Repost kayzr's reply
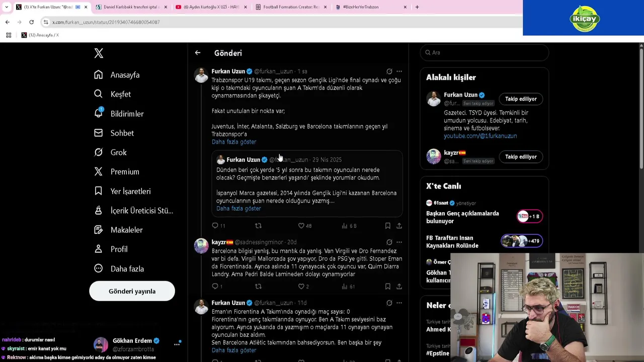 point(258,287)
